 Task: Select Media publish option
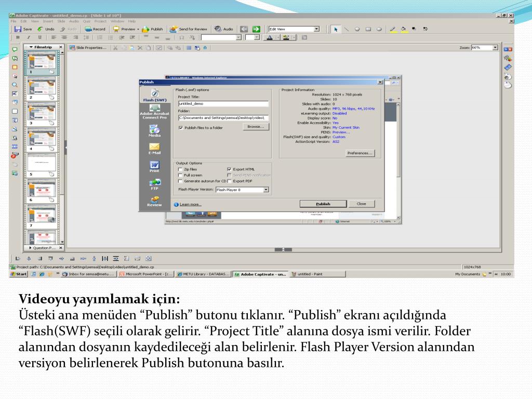tap(154, 131)
